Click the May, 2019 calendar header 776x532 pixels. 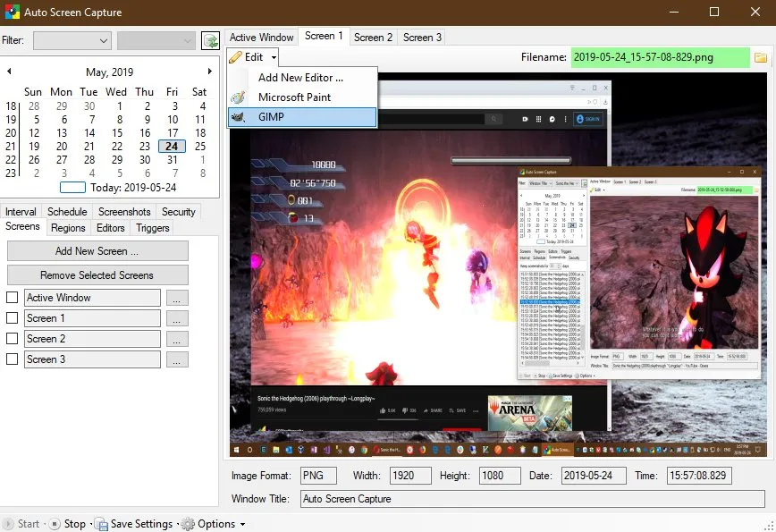tap(109, 72)
